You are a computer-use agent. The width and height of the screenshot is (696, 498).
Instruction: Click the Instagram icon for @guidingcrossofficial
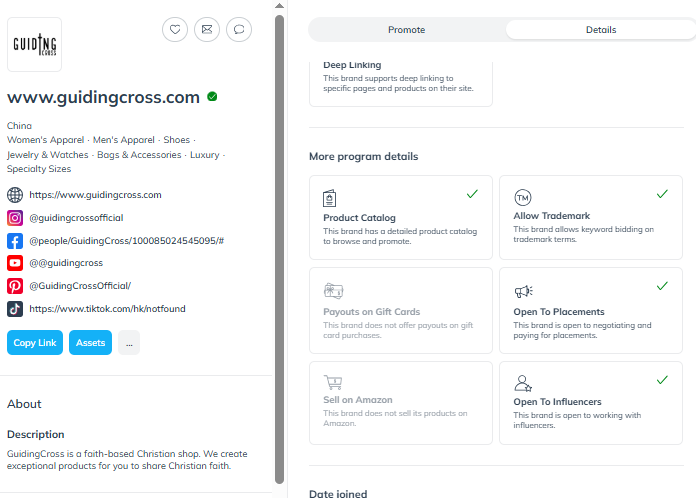(x=15, y=218)
